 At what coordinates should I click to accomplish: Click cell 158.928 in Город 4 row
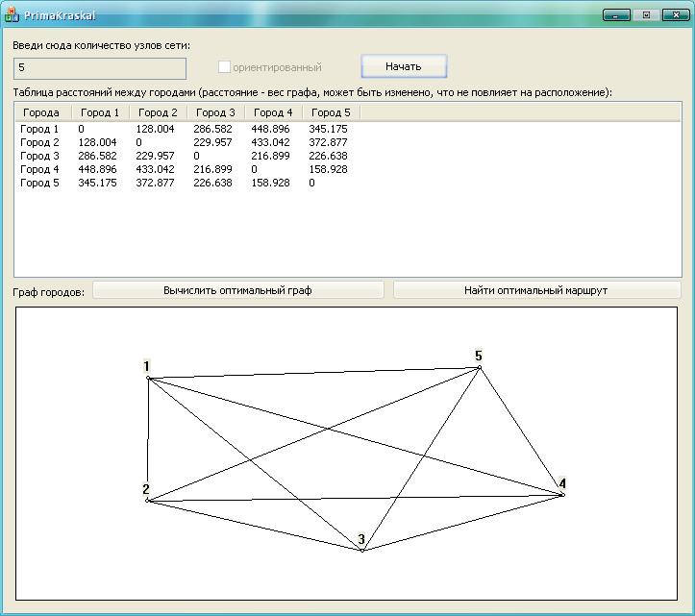(x=328, y=169)
